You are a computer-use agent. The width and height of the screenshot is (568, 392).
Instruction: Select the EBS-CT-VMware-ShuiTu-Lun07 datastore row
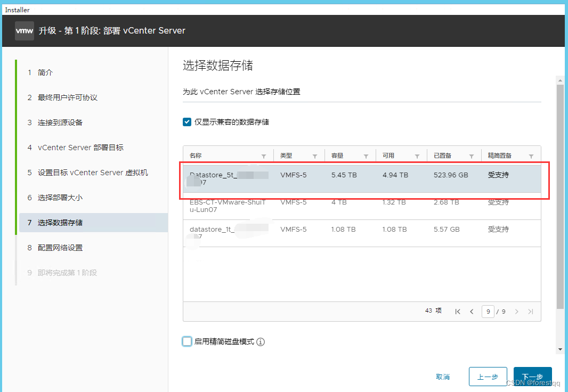pos(362,206)
